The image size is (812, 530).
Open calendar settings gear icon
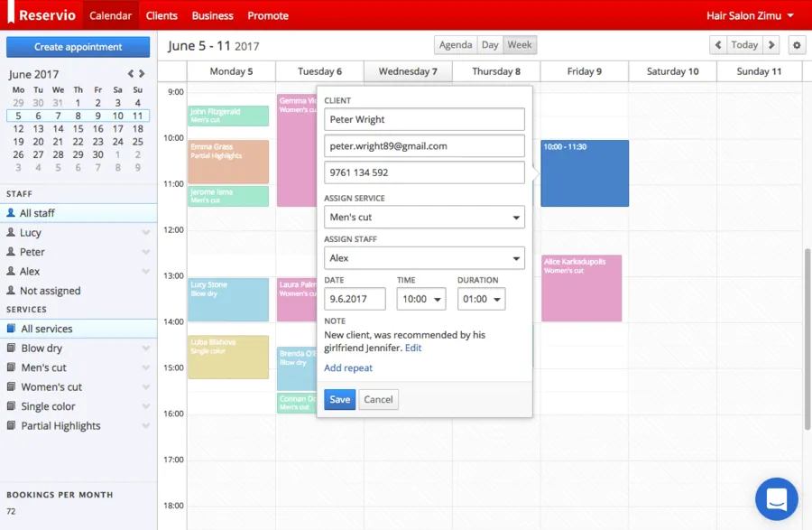point(796,45)
